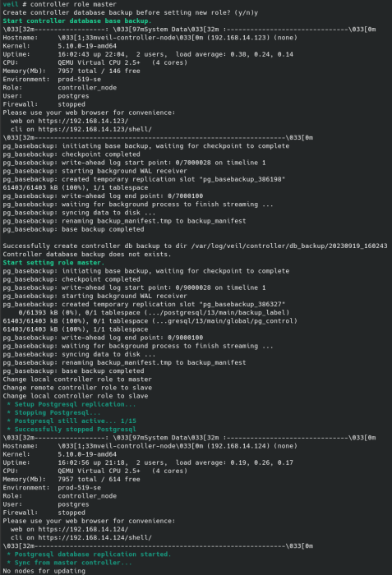Click the 'controller role master' command text

click(73, 4)
